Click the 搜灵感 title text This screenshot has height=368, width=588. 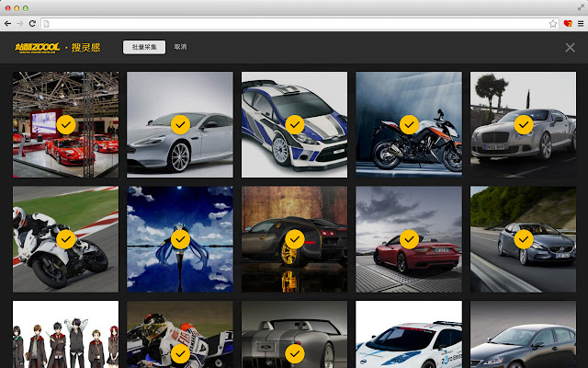[85, 47]
